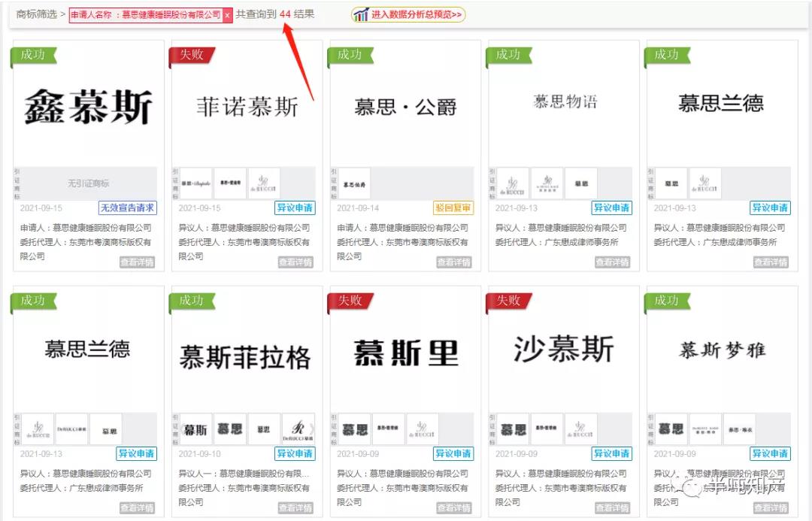View details (查看详情) of the 菲诺慕斯 card

[x=295, y=262]
